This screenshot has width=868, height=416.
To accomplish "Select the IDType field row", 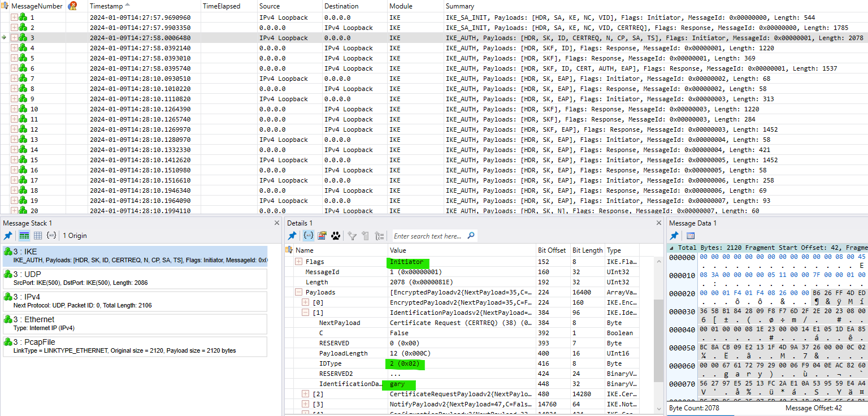I will (x=469, y=363).
